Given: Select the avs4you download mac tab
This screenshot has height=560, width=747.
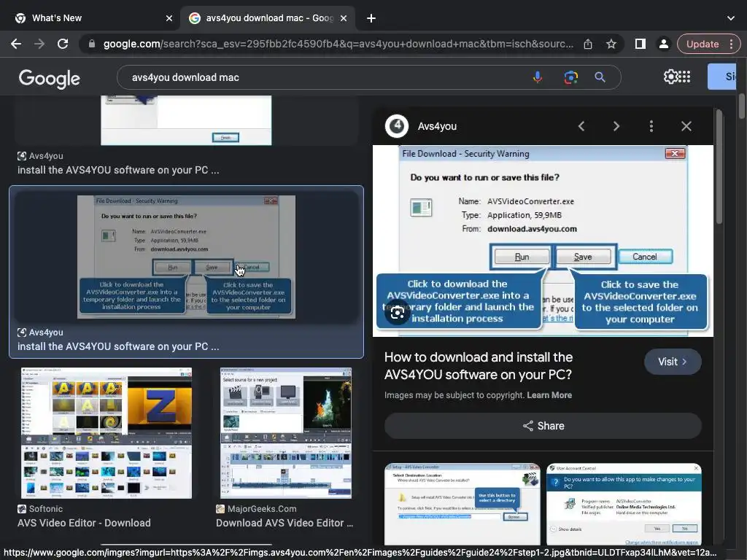Looking at the screenshot, I should click(267, 18).
